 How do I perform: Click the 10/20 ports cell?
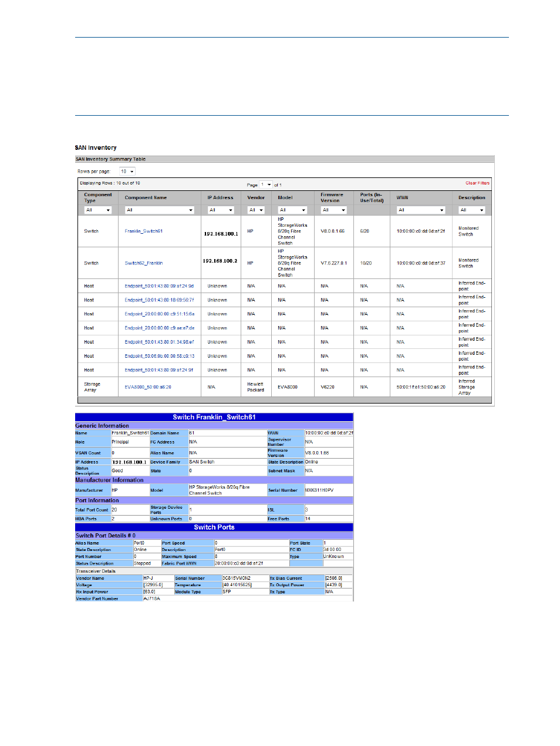click(366, 263)
